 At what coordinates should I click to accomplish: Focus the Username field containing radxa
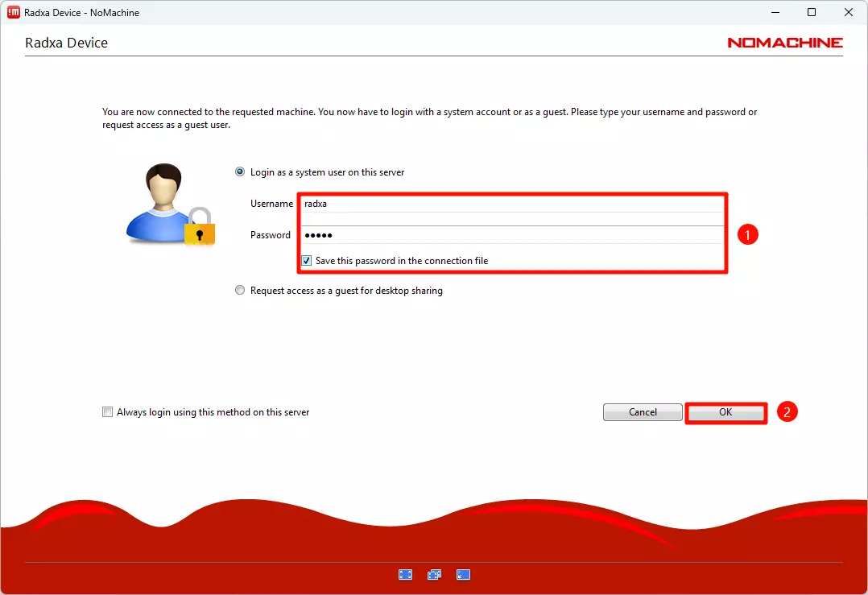[x=512, y=204]
